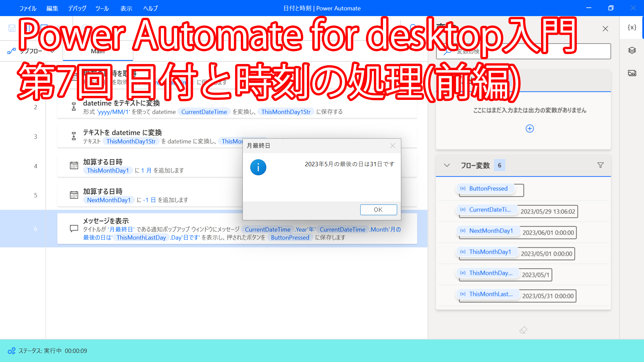Collapse the フロー変数 section chevron
Screen dimensions: 644x362
(447, 165)
